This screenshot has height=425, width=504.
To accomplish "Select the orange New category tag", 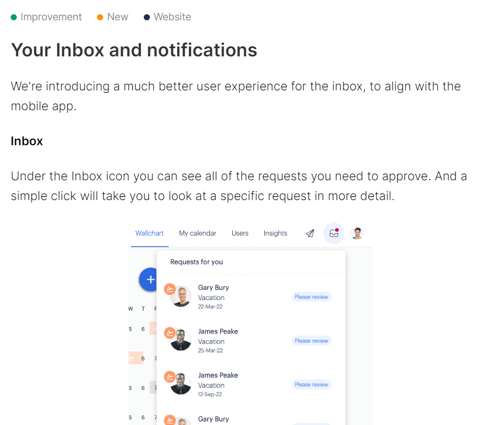I will pos(112,17).
